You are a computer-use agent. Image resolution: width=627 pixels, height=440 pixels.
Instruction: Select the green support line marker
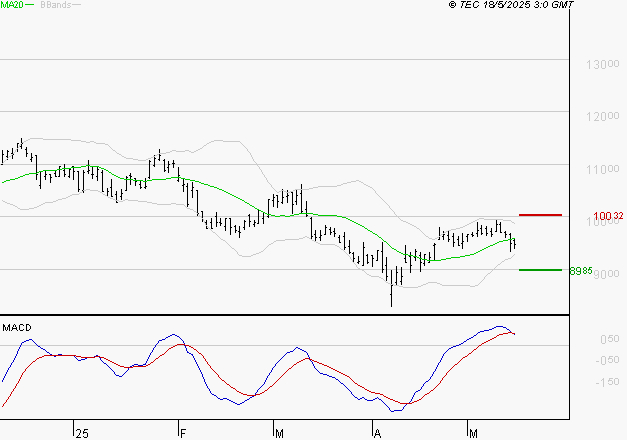pos(540,270)
